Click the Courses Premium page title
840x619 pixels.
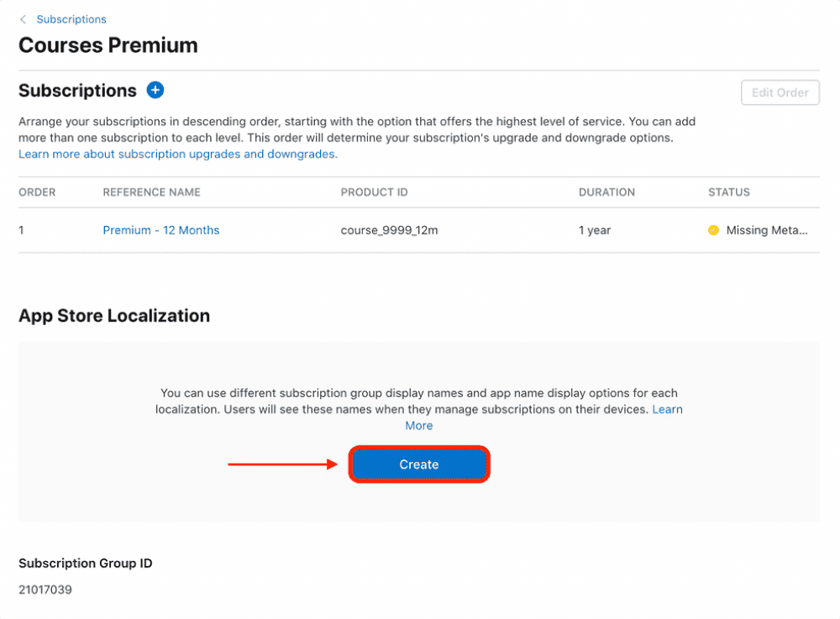[x=108, y=45]
